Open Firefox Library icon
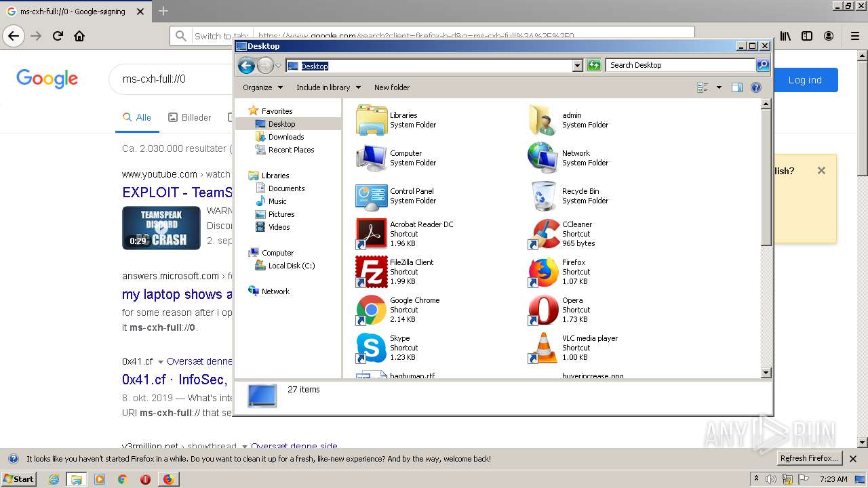 (x=785, y=36)
